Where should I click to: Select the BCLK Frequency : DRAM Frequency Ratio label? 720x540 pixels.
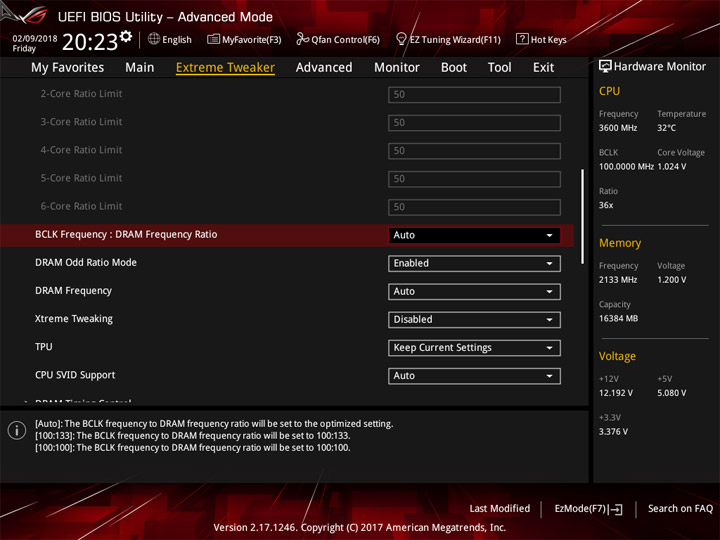[126, 235]
